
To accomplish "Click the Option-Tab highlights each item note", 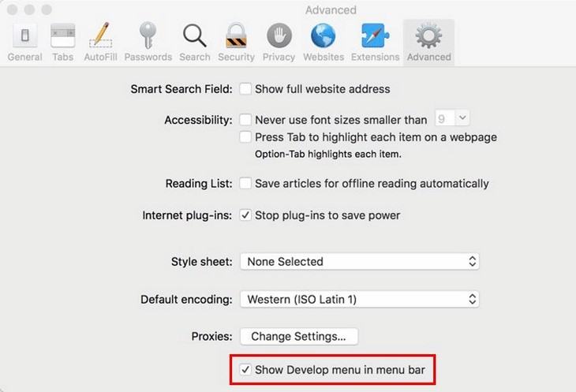I will click(x=328, y=154).
